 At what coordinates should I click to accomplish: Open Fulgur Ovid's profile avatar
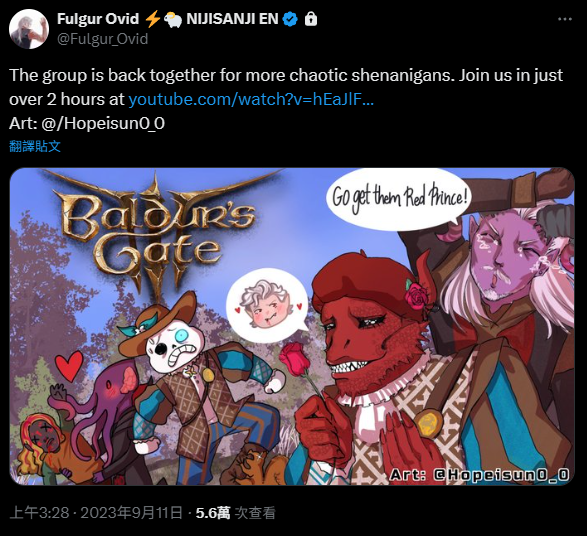coord(29,29)
